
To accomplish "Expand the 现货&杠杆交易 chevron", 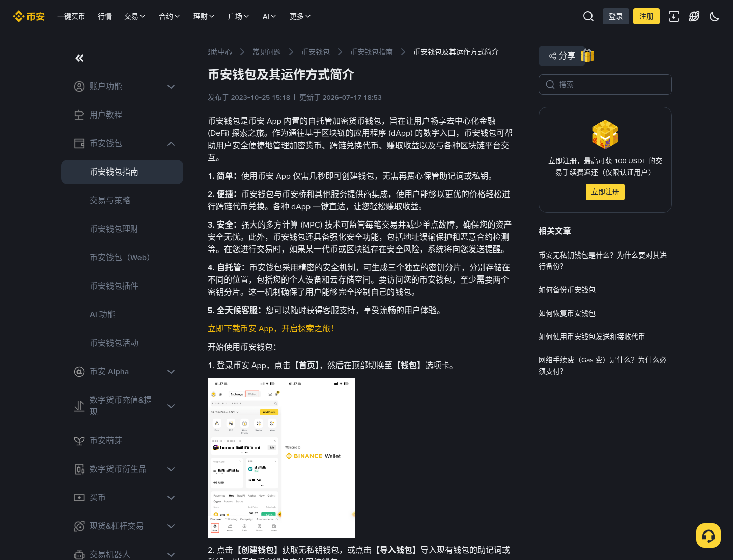I will 171,526.
